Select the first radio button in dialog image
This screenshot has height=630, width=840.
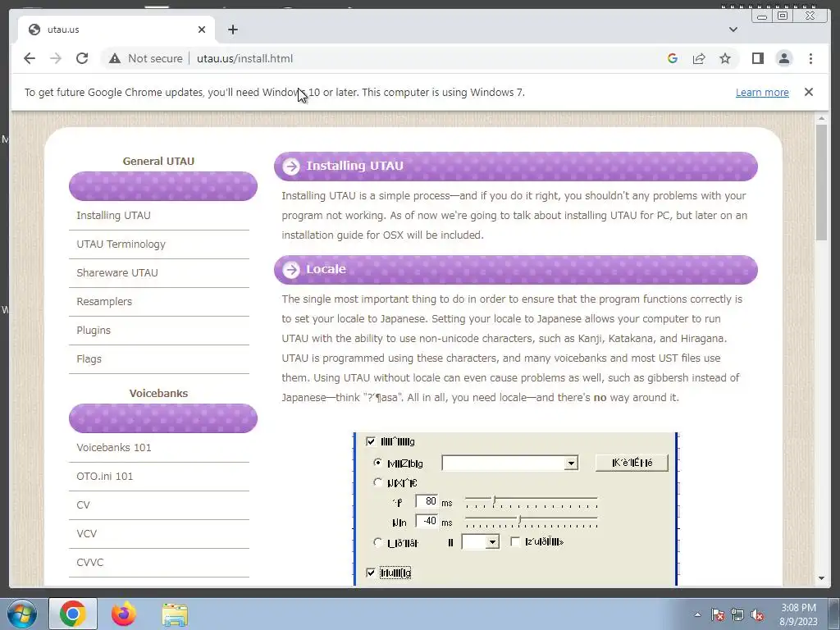pos(377,463)
